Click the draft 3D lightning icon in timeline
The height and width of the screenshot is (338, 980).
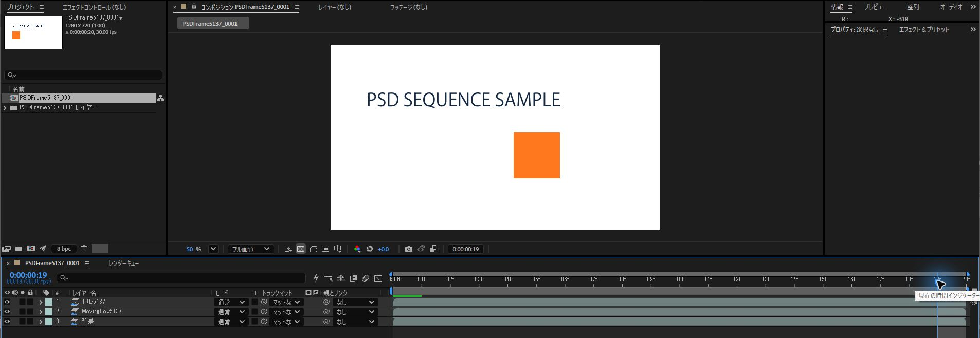pyautogui.click(x=316, y=278)
